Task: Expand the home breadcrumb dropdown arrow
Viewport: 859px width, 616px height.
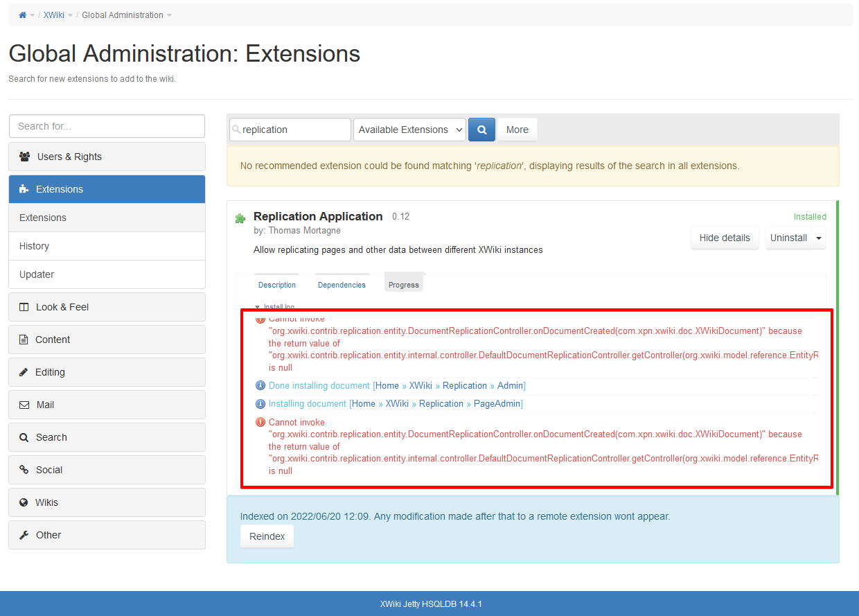Action: pyautogui.click(x=33, y=15)
